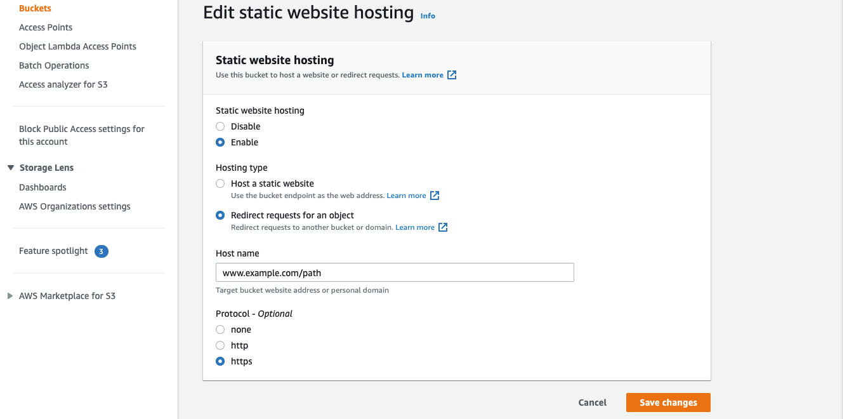Open external link icon beside header Learn more
The height and width of the screenshot is (419, 868).
pyautogui.click(x=452, y=75)
